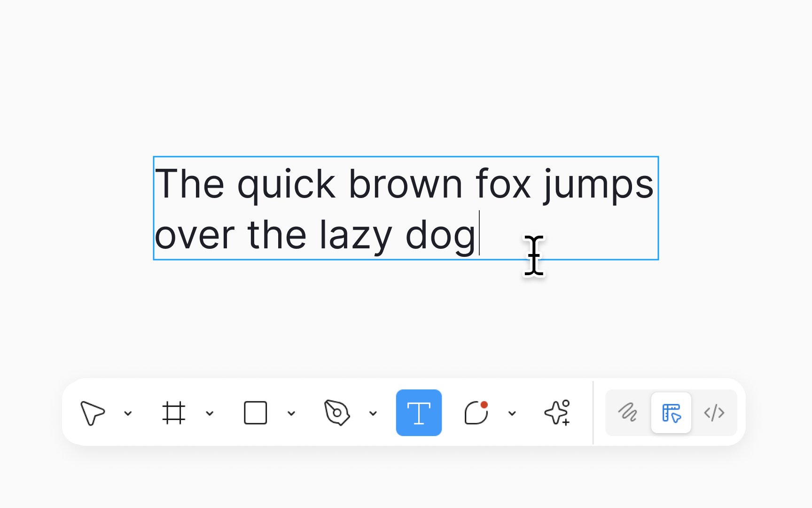Toggle Dev Mode code icon
This screenshot has height=508, width=812.
click(714, 413)
